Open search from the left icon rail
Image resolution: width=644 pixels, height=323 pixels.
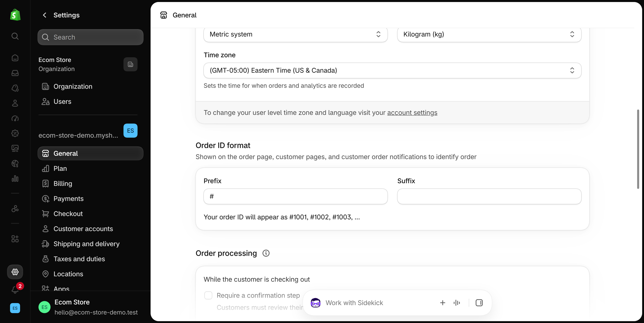click(x=15, y=36)
